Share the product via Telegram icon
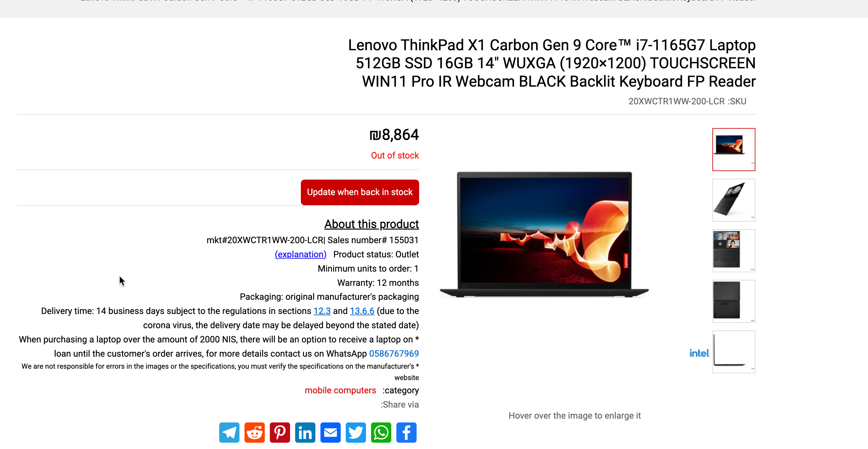 click(x=229, y=433)
